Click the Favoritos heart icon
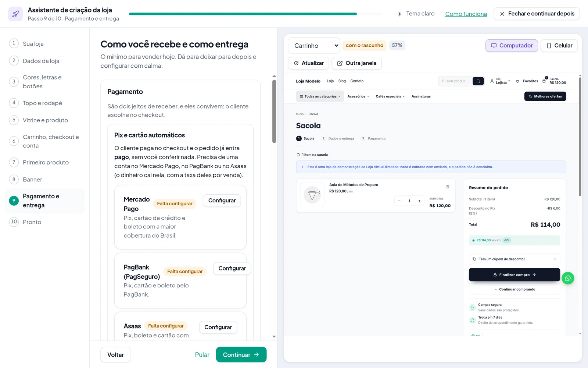The height and width of the screenshot is (368, 588). tap(517, 81)
